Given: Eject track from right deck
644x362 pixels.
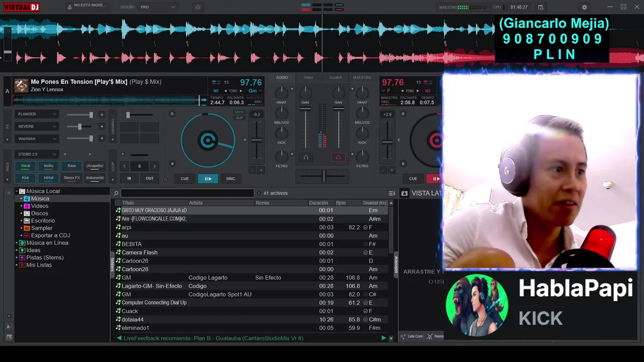Looking at the screenshot, I should tap(403, 114).
